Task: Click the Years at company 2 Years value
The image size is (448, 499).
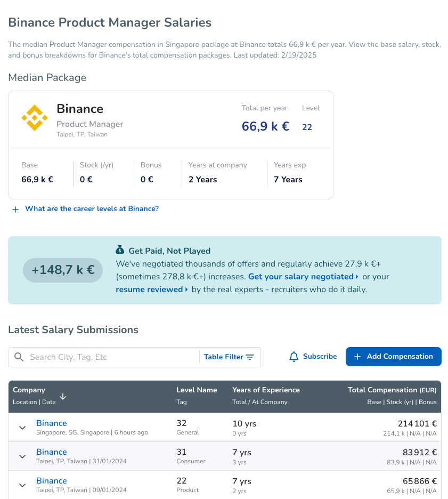Action: click(x=203, y=180)
